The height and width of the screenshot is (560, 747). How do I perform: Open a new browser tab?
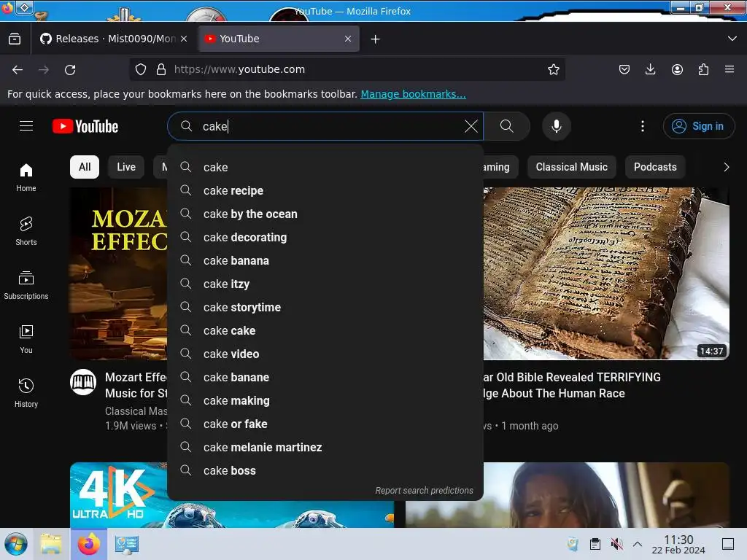[x=376, y=39]
